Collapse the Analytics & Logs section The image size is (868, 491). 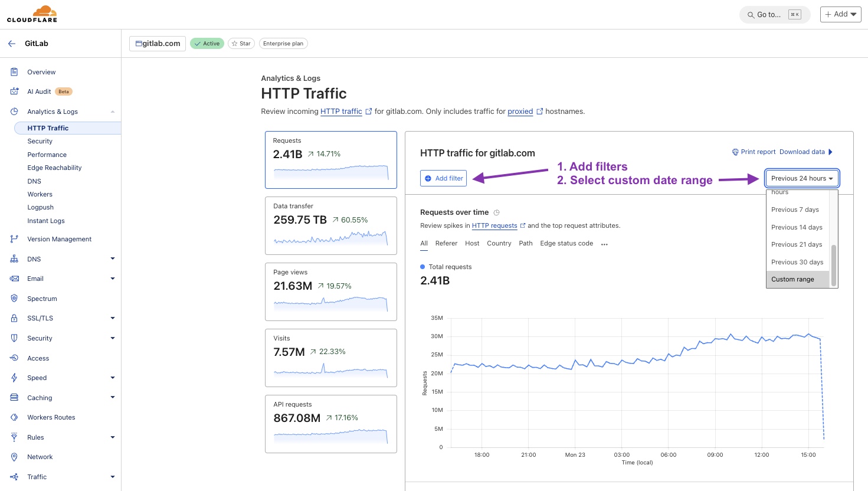pyautogui.click(x=113, y=112)
